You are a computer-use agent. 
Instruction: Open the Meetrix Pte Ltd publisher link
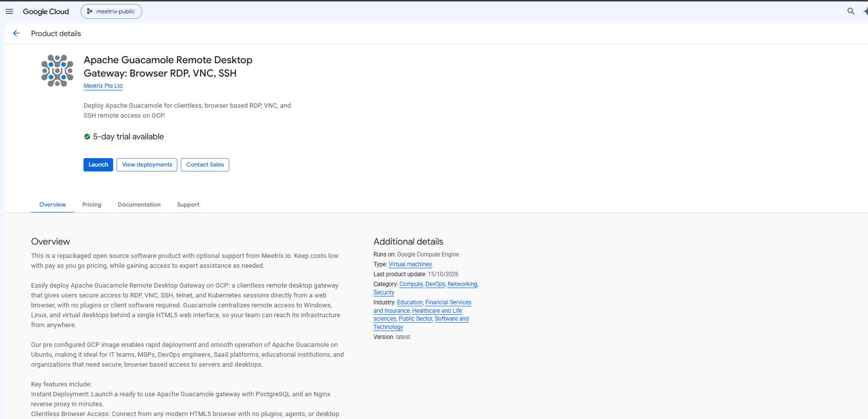coord(103,86)
